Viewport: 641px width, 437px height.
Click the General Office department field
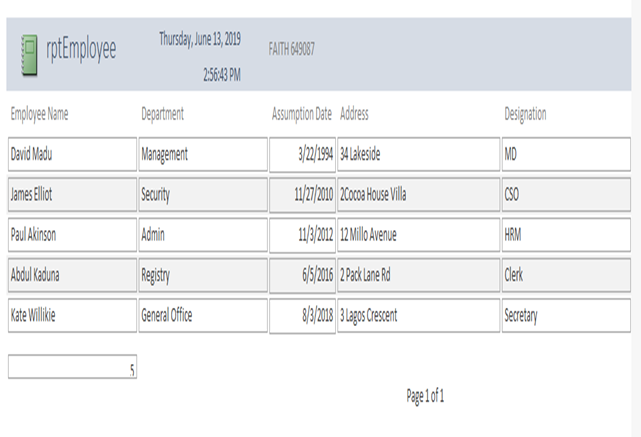click(x=203, y=315)
